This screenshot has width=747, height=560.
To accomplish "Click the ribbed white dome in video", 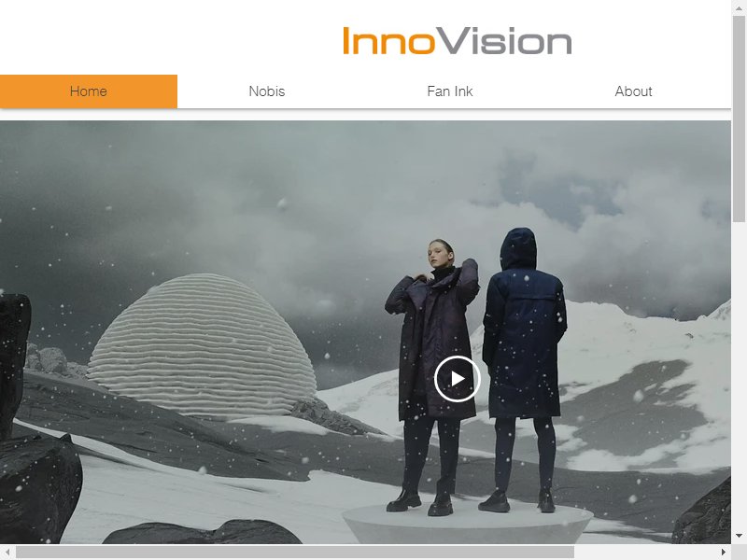I will [x=202, y=346].
